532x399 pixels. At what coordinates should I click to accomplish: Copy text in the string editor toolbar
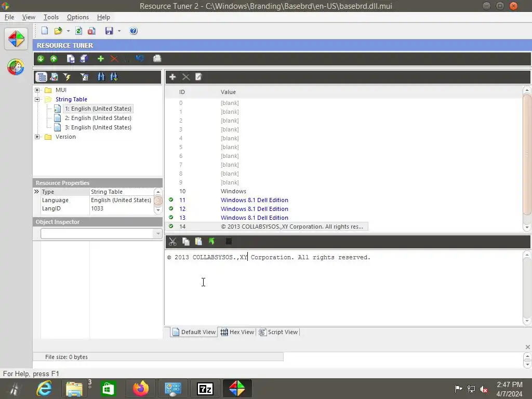point(185,242)
